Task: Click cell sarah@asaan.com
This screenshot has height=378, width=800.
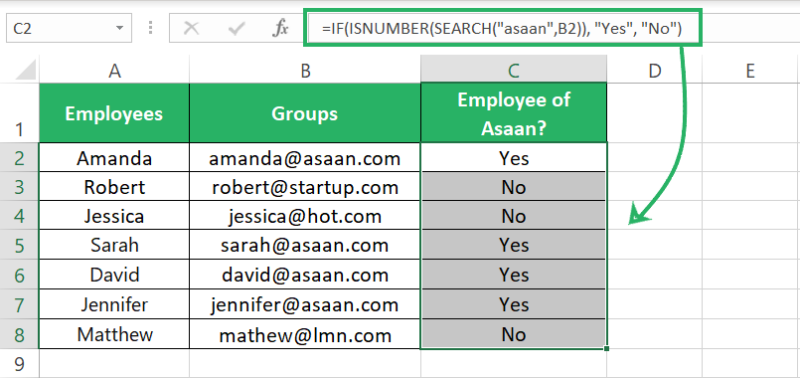Action: pyautogui.click(x=305, y=245)
